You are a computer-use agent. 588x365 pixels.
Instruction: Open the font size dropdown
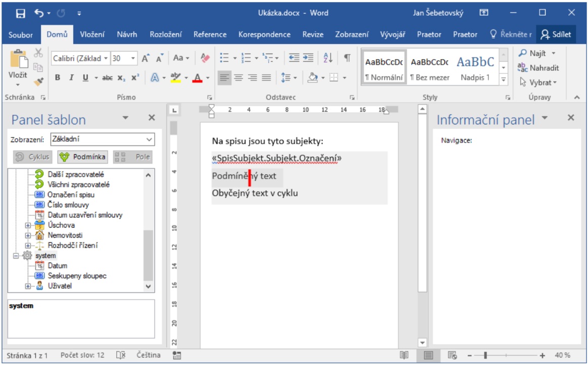point(133,59)
